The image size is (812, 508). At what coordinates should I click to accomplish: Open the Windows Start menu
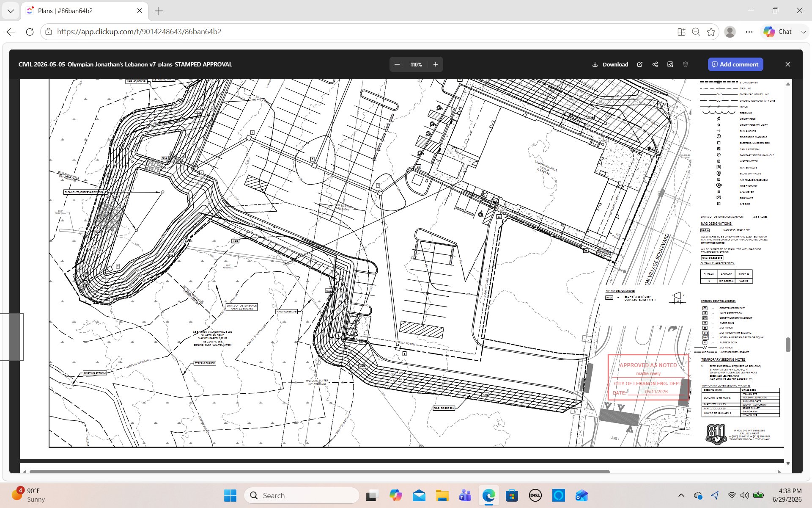coord(230,495)
